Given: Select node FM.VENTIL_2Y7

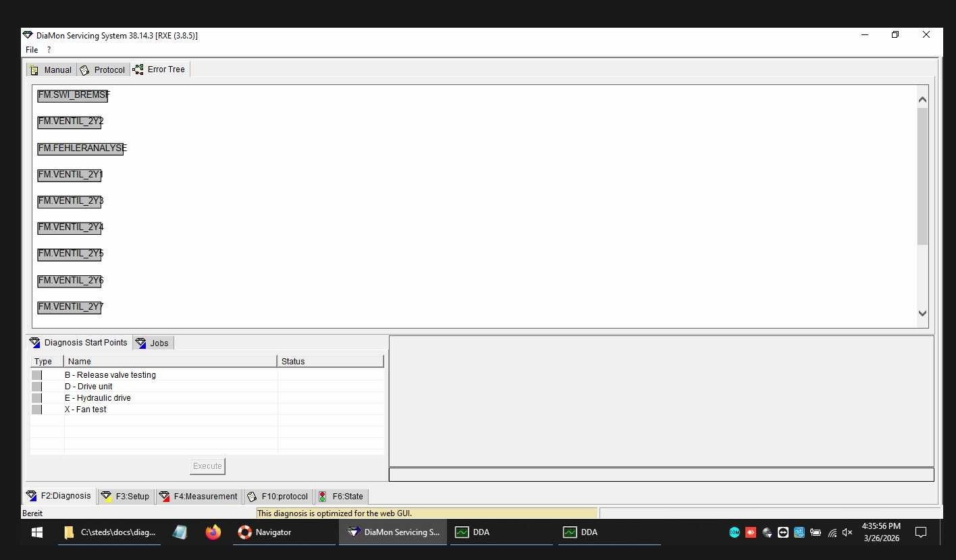Looking at the screenshot, I should click(70, 306).
